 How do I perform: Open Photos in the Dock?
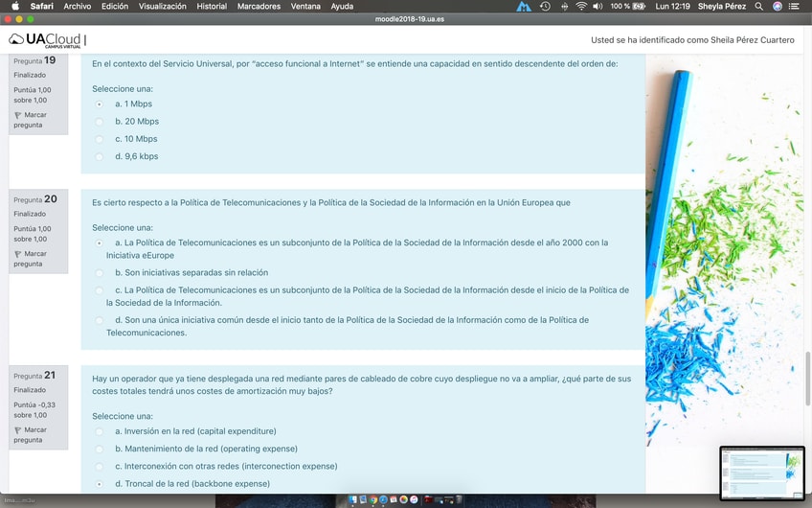(x=403, y=499)
